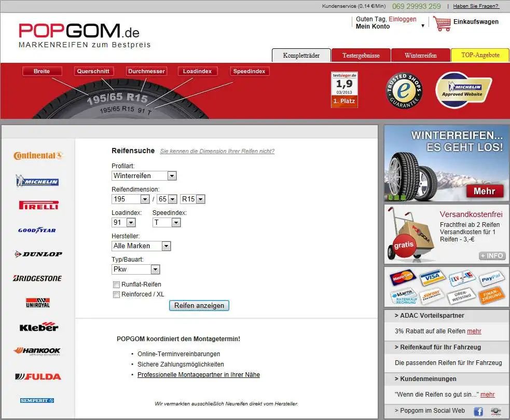Expand the Mein Konto dropdown arrow
This screenshot has width=510, height=420.
[x=423, y=26]
